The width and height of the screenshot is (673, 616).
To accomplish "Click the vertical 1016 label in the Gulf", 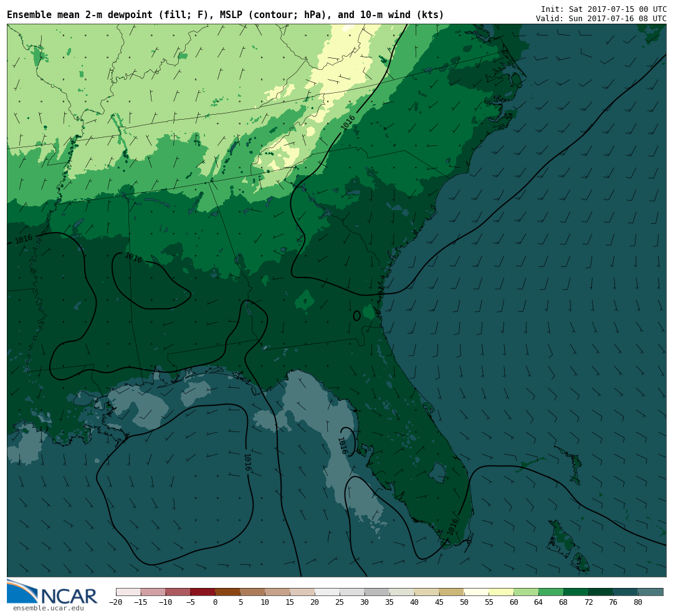I will 247,462.
